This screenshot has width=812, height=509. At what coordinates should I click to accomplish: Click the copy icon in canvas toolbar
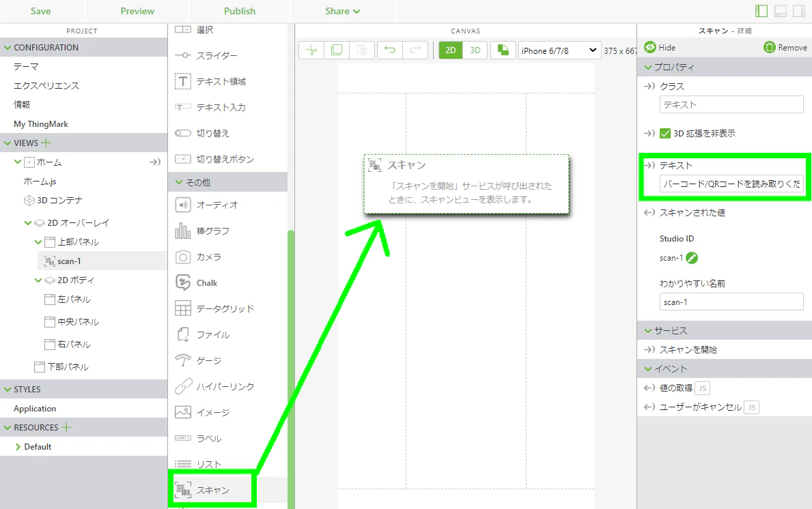coord(337,50)
